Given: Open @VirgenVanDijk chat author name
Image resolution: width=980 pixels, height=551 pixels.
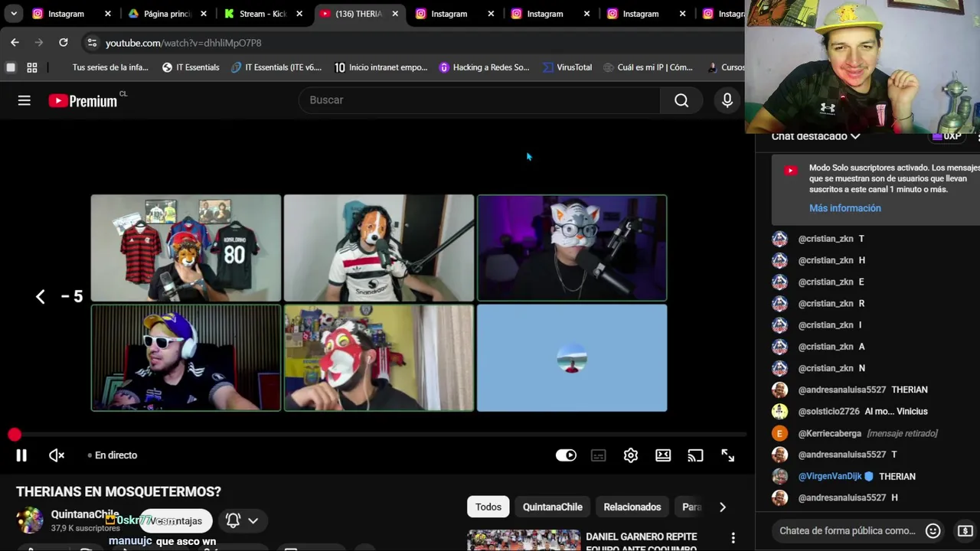Looking at the screenshot, I should coord(830,476).
